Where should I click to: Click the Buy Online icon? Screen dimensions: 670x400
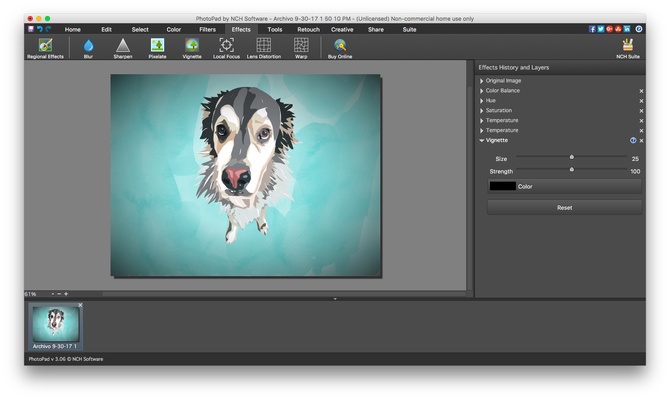coord(340,48)
